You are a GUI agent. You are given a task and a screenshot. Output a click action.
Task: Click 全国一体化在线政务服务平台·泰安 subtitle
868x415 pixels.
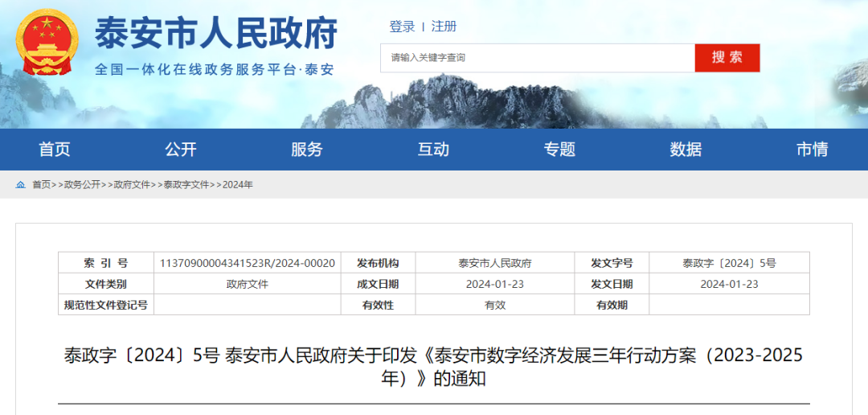tap(215, 70)
